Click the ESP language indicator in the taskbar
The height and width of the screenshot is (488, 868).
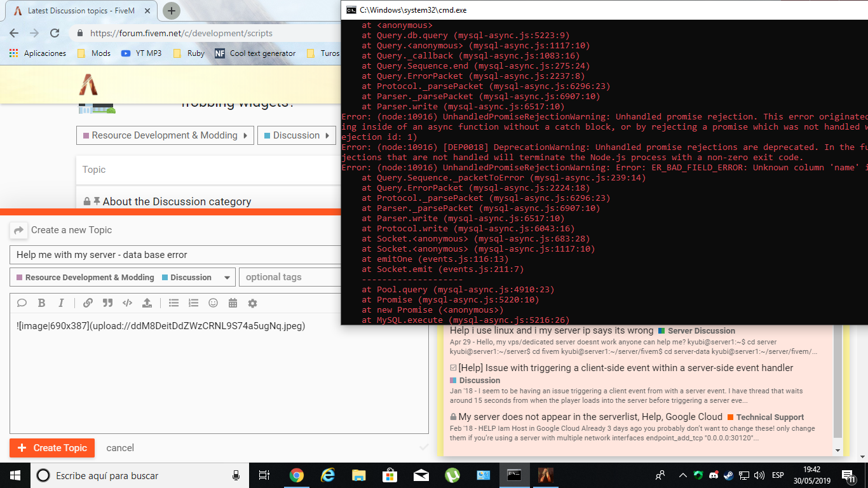click(778, 475)
